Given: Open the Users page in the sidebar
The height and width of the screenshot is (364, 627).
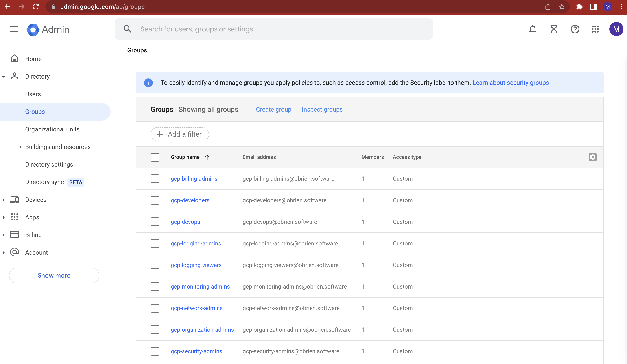Looking at the screenshot, I should point(33,94).
